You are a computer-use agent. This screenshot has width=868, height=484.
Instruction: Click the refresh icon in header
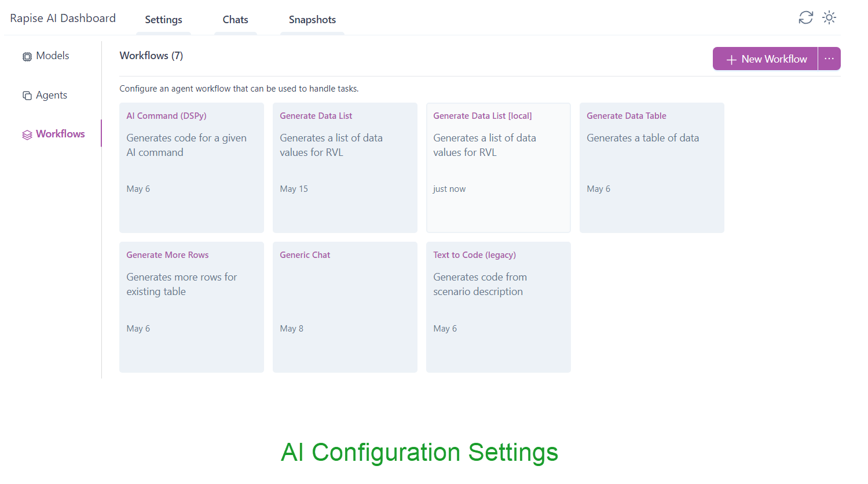805,18
